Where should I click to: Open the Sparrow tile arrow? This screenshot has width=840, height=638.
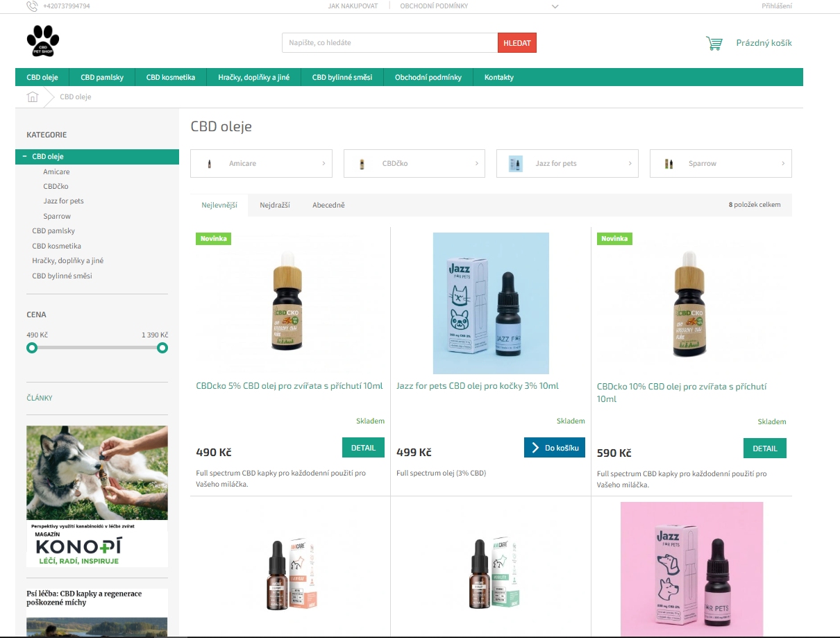[x=783, y=164]
